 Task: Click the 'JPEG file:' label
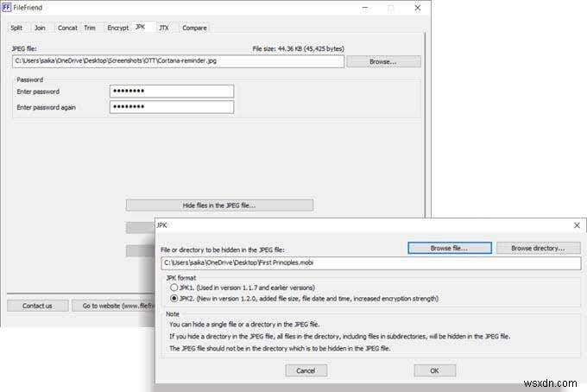(24, 48)
